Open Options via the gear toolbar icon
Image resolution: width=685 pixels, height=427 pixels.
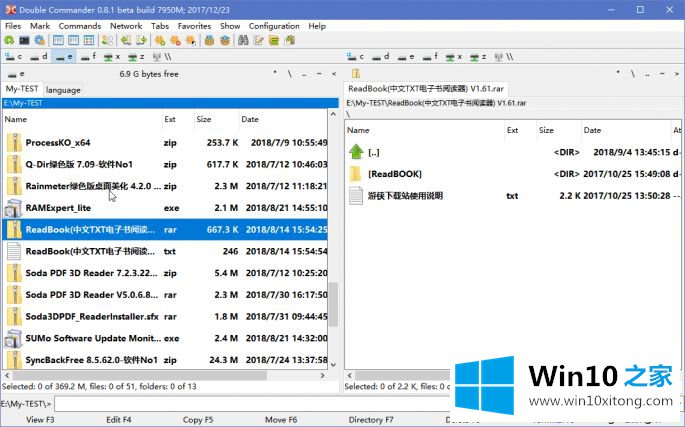tap(40, 41)
